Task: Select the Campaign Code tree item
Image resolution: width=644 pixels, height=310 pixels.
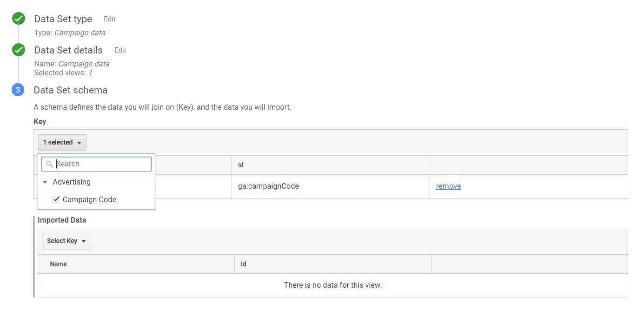Action: pos(88,199)
